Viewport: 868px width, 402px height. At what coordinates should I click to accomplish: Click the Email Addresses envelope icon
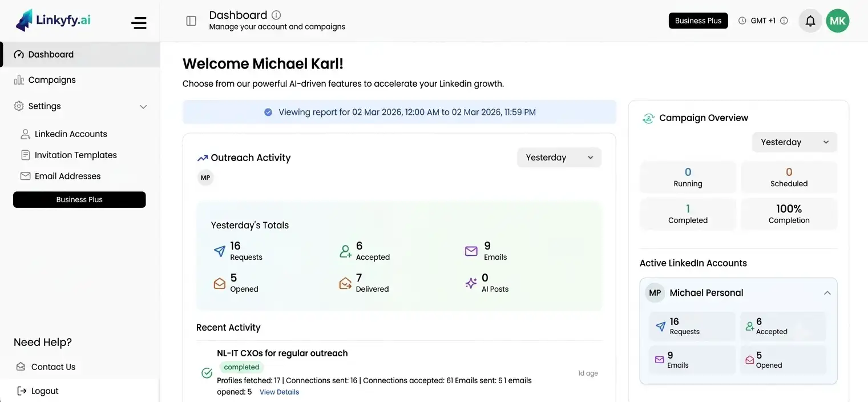25,176
